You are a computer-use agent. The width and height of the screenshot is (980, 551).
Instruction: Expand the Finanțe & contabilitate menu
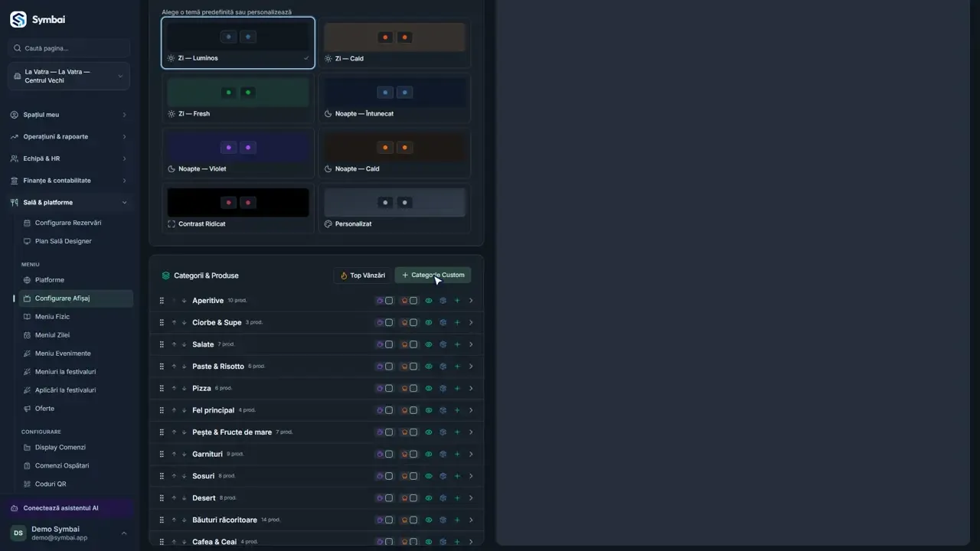point(69,181)
